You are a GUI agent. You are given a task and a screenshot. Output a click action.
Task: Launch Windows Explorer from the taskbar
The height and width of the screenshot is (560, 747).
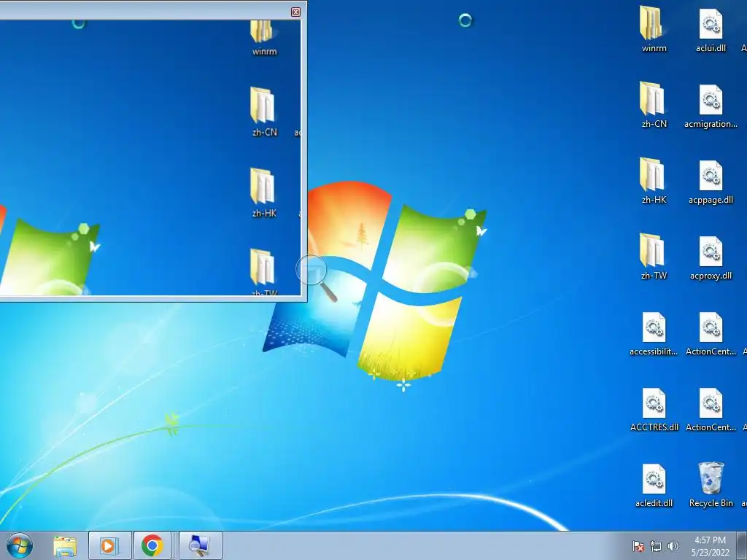65,545
